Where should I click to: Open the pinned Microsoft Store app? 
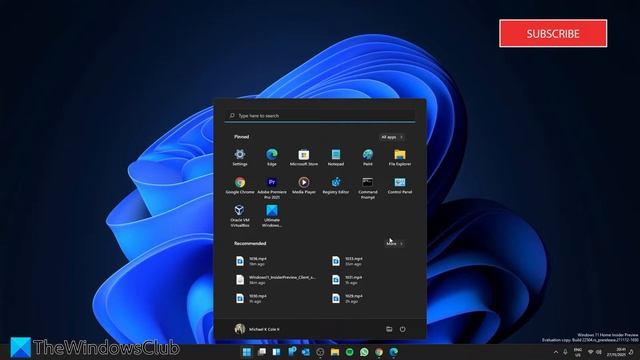(304, 157)
